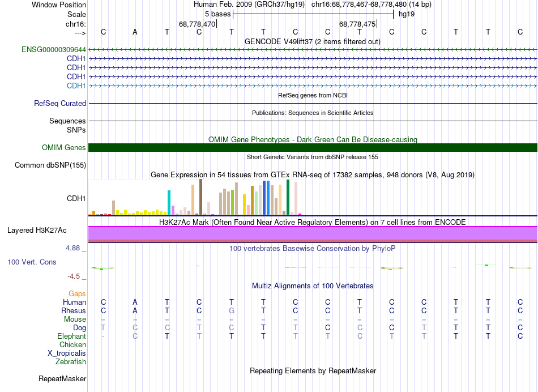Viewport: 538px width, 392px height.
Task: Click the '5 bases' scale text
Action: coord(218,14)
